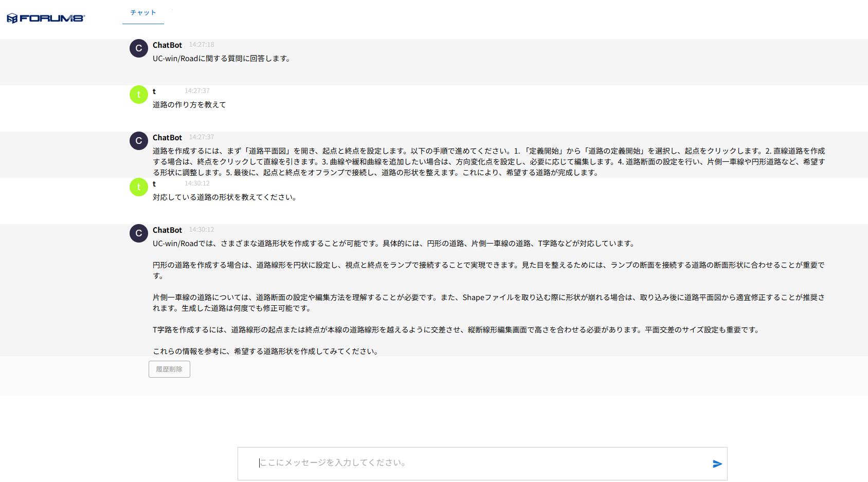Click the reply starting with 道路を作成するには
The height and width of the screenshot is (482, 868).
(x=489, y=162)
